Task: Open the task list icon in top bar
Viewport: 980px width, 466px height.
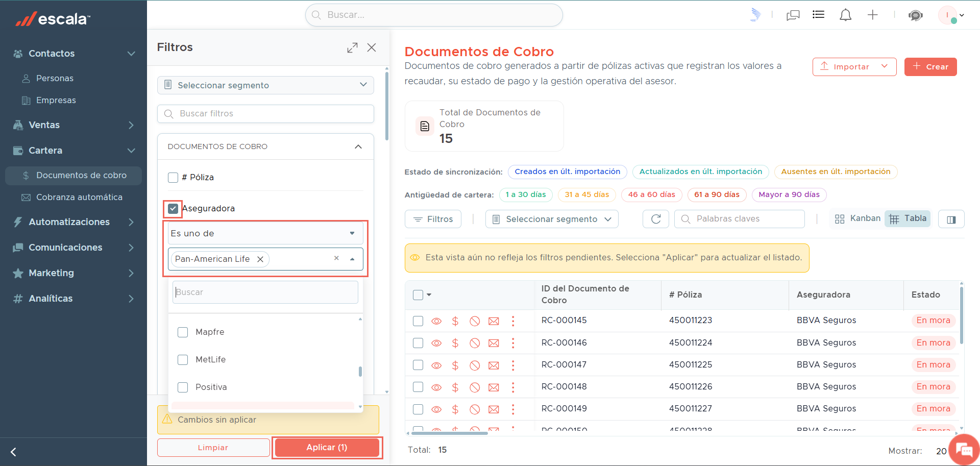Action: 818,15
